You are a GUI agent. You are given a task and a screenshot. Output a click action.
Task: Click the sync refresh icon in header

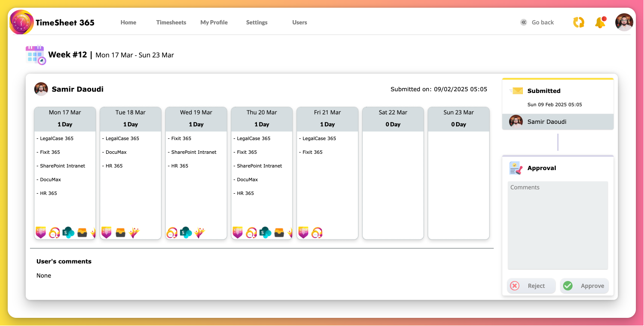(x=578, y=22)
